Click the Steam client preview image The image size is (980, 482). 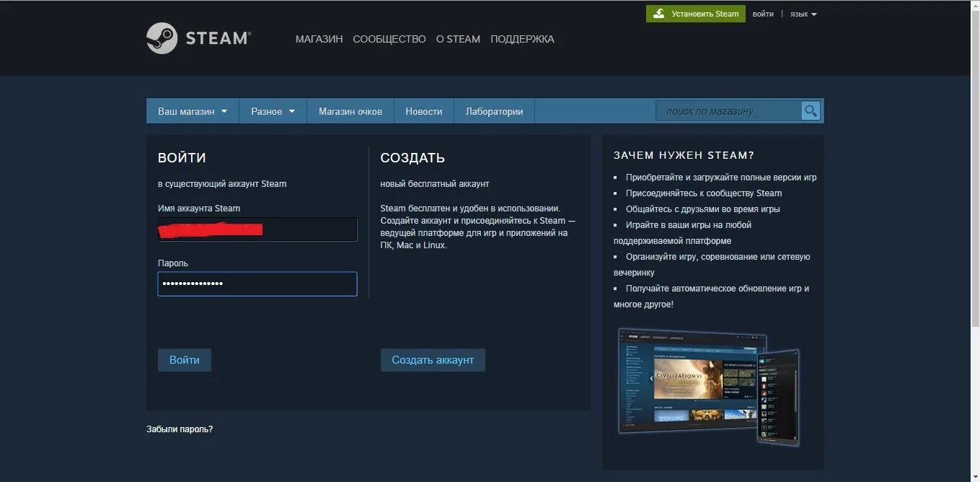tap(710, 387)
